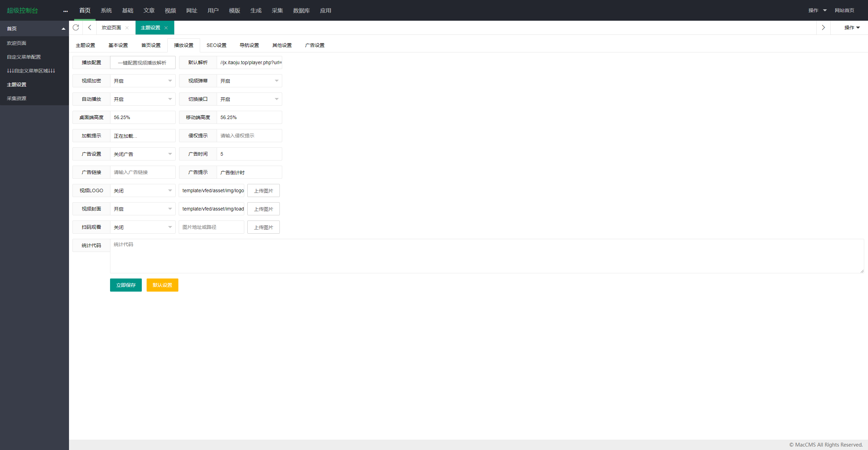Click 立即保存 button
Screen dimensions: 868x450
126,285
